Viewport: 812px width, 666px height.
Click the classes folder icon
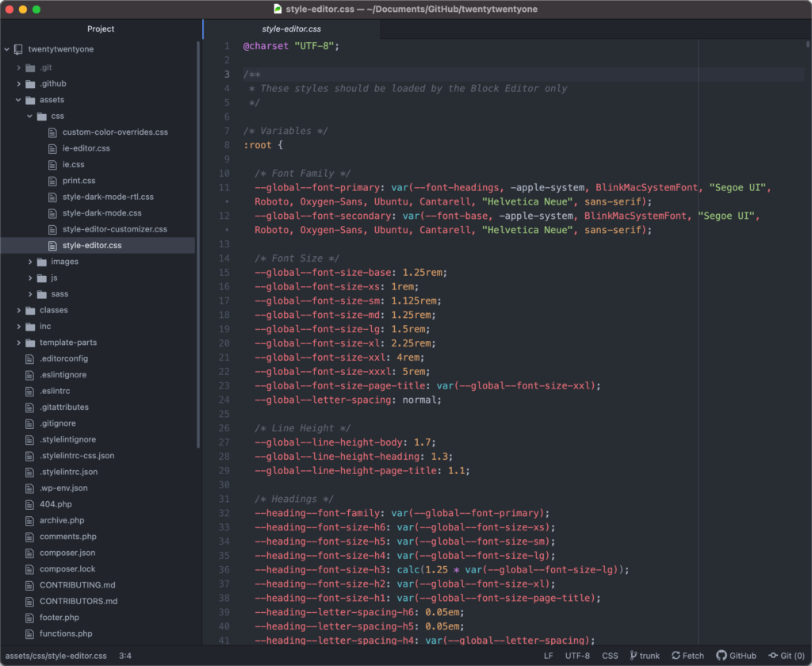[31, 310]
